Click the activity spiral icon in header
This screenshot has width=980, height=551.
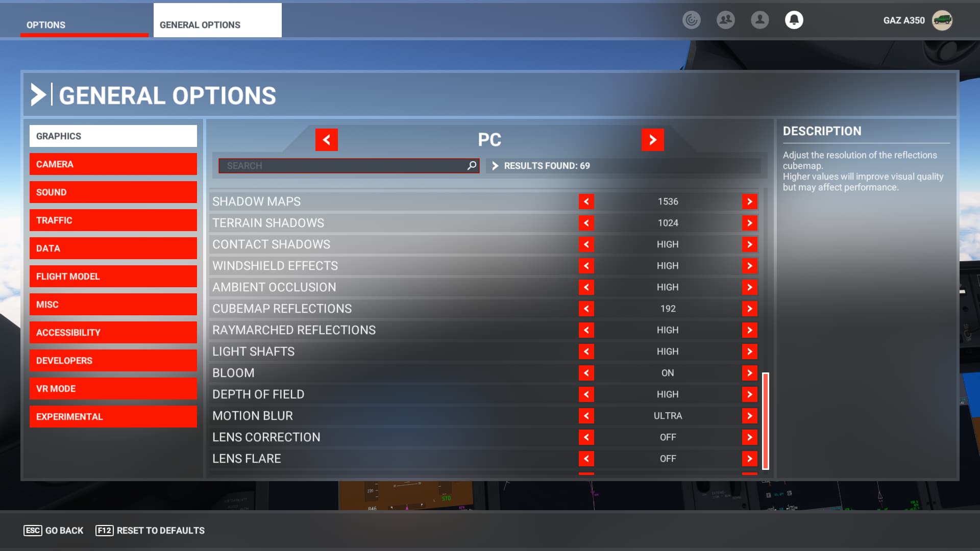691,20
